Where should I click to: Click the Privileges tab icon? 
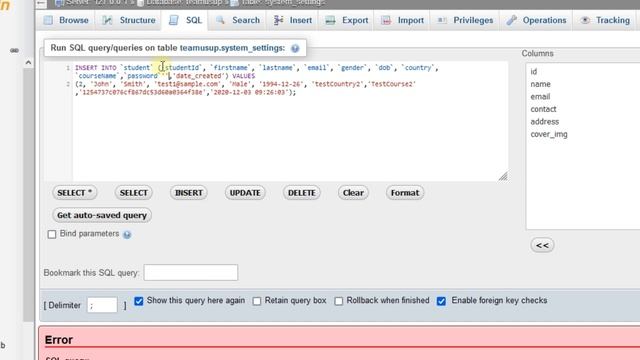click(x=442, y=20)
